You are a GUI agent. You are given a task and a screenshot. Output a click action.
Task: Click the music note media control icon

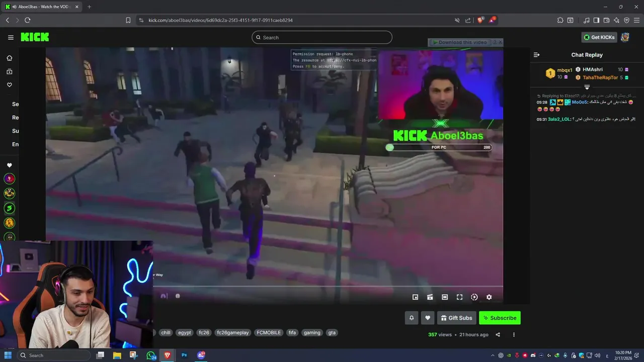(586, 20)
